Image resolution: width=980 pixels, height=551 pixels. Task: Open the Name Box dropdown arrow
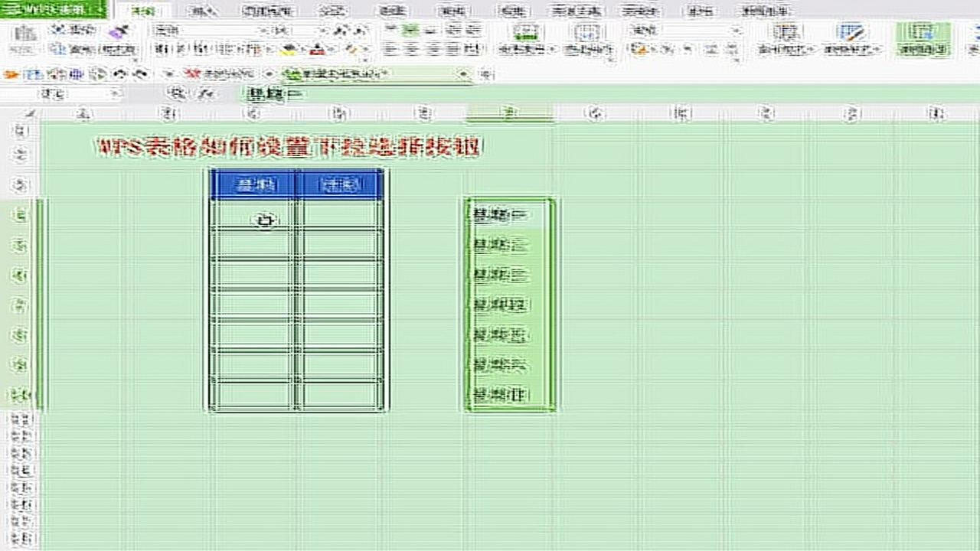pos(115,94)
